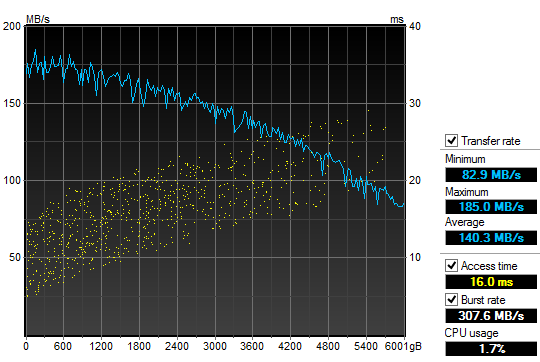Image resolution: width=540 pixels, height=362 pixels.
Task: Click the 6001gB axis end label
Action: (403, 346)
